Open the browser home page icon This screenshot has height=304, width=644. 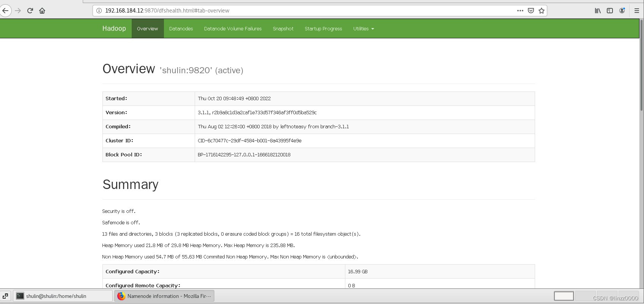point(42,11)
